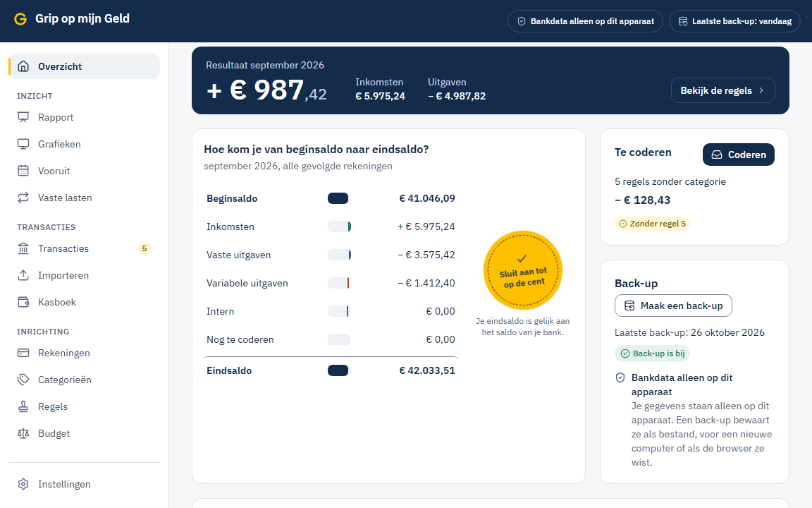Click the Instellingen gear icon

click(23, 484)
